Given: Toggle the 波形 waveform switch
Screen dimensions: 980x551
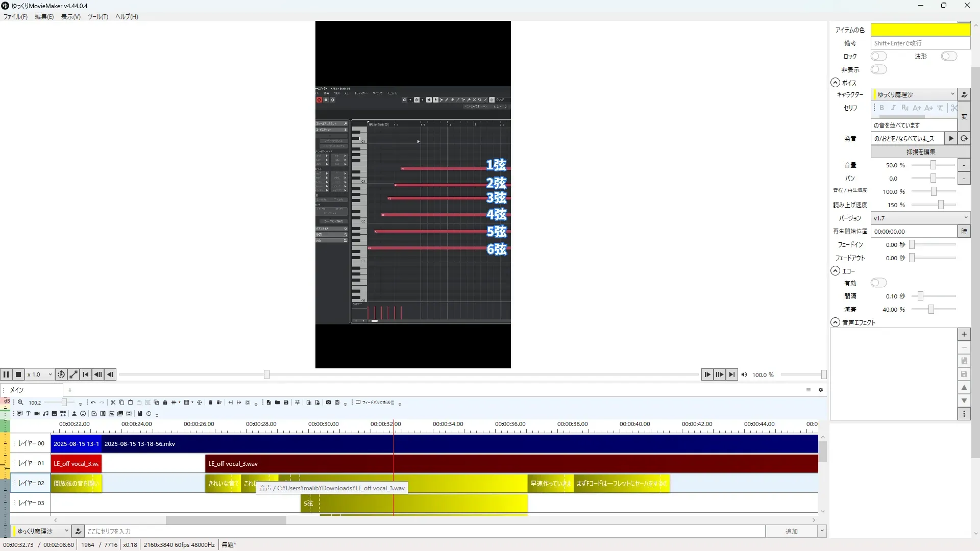Looking at the screenshot, I should tap(948, 56).
